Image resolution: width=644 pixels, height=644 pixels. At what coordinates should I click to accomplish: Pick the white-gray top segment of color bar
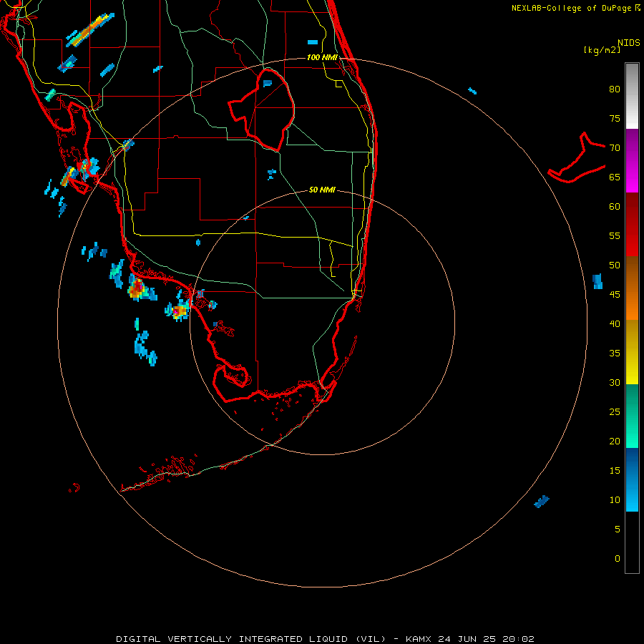coord(632,96)
